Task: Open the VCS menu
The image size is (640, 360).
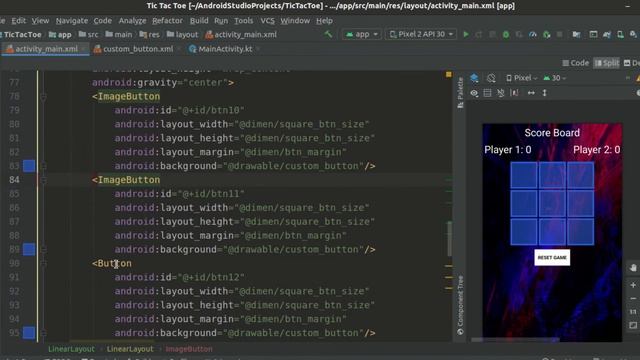Action: tap(267, 20)
